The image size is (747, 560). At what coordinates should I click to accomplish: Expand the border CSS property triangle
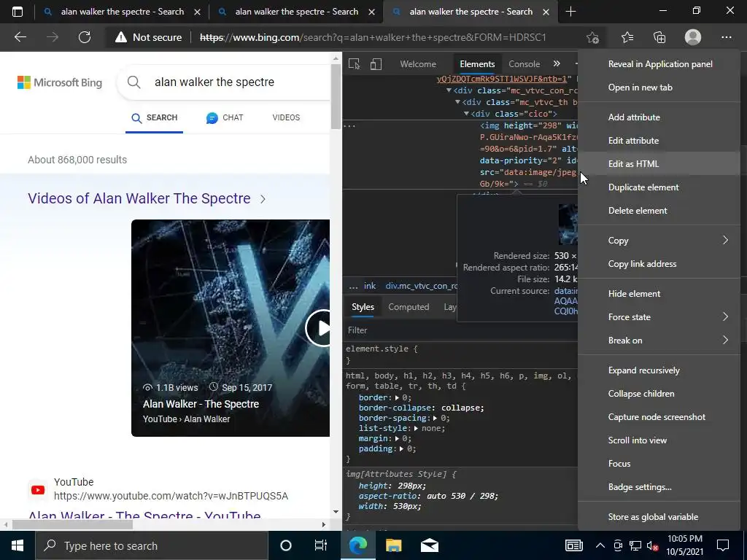pos(396,397)
